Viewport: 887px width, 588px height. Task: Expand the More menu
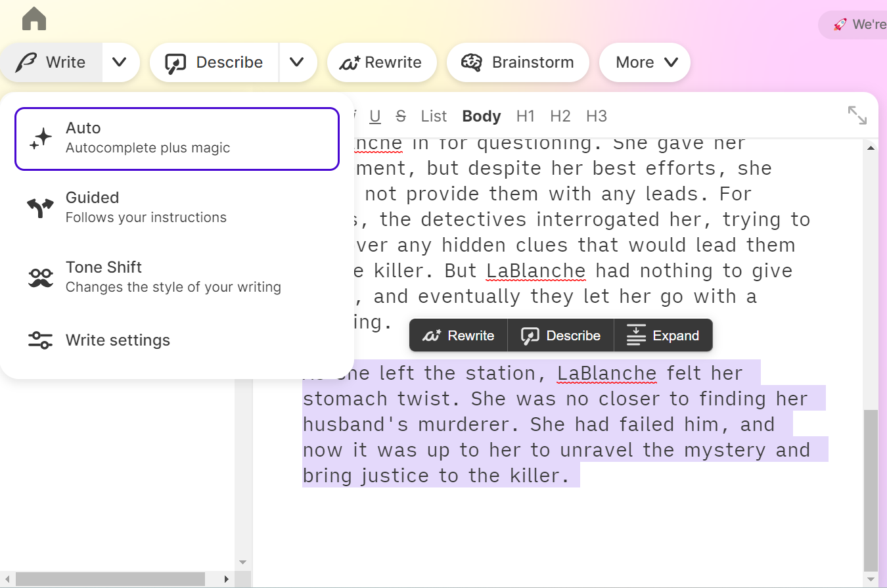(x=645, y=62)
